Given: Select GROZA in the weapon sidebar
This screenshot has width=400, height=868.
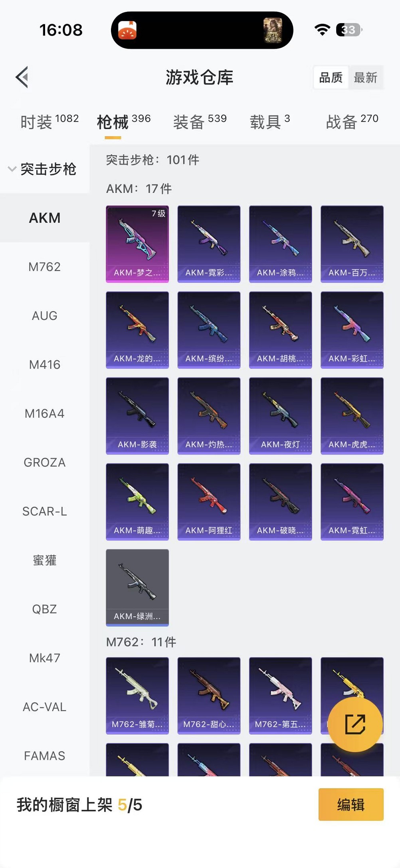Looking at the screenshot, I should pyautogui.click(x=45, y=463).
